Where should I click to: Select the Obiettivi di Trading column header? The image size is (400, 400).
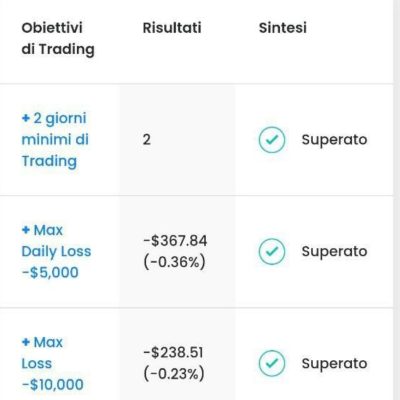pyautogui.click(x=58, y=39)
